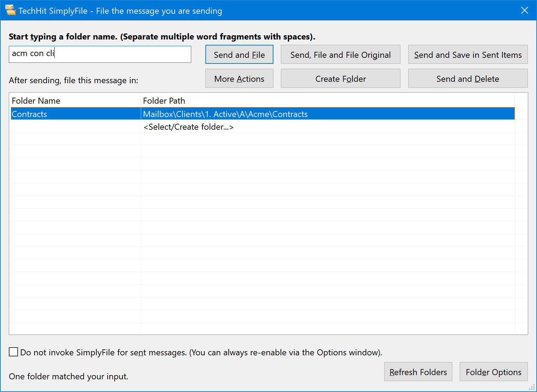Click the Refresh Folders button
537x392 pixels.
click(x=418, y=372)
